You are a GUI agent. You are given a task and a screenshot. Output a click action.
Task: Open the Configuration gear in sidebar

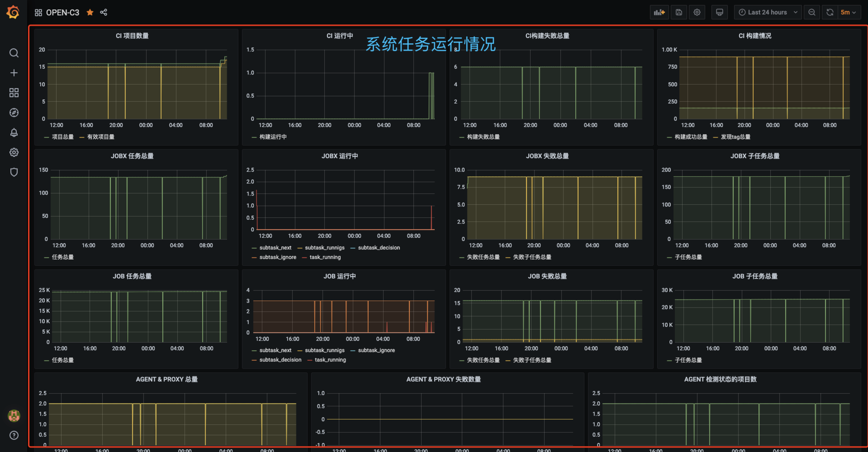tap(14, 152)
